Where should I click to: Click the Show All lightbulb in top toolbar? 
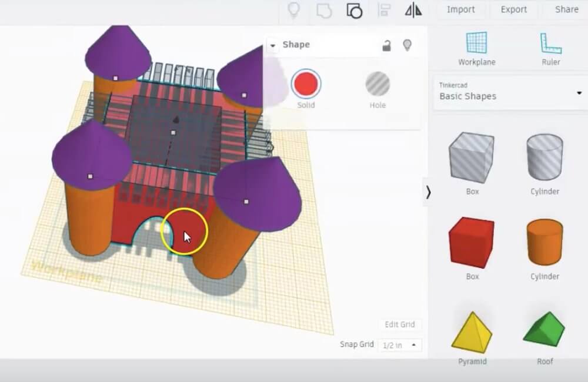coord(293,10)
